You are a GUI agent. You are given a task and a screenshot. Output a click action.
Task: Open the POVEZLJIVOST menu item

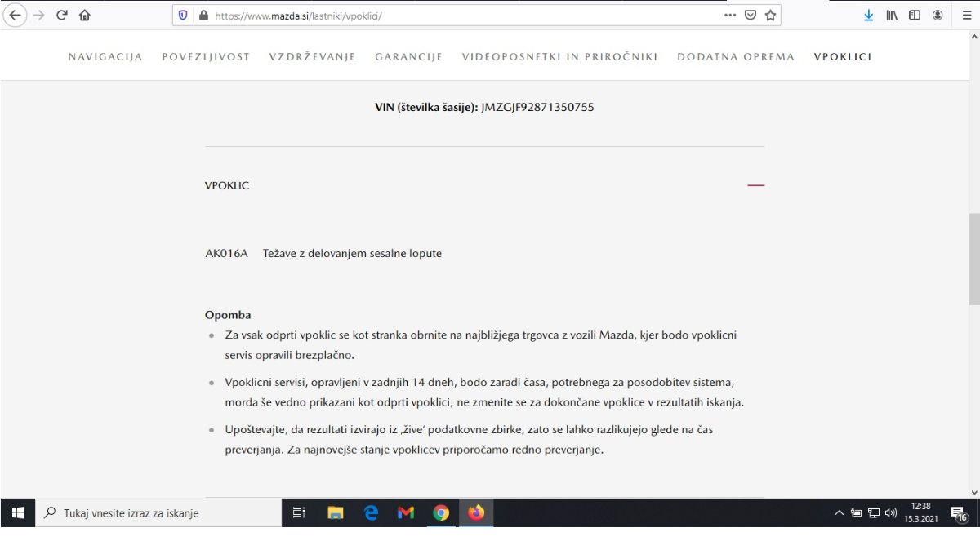[206, 57]
